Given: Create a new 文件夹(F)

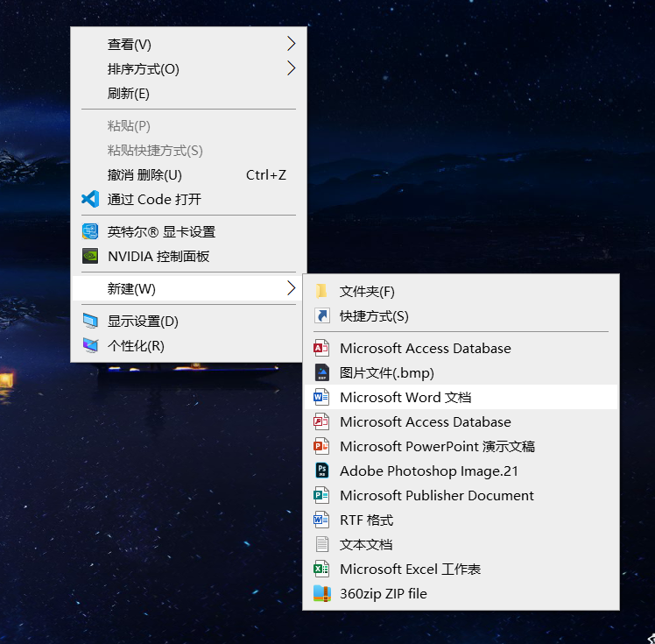Looking at the screenshot, I should [x=461, y=291].
